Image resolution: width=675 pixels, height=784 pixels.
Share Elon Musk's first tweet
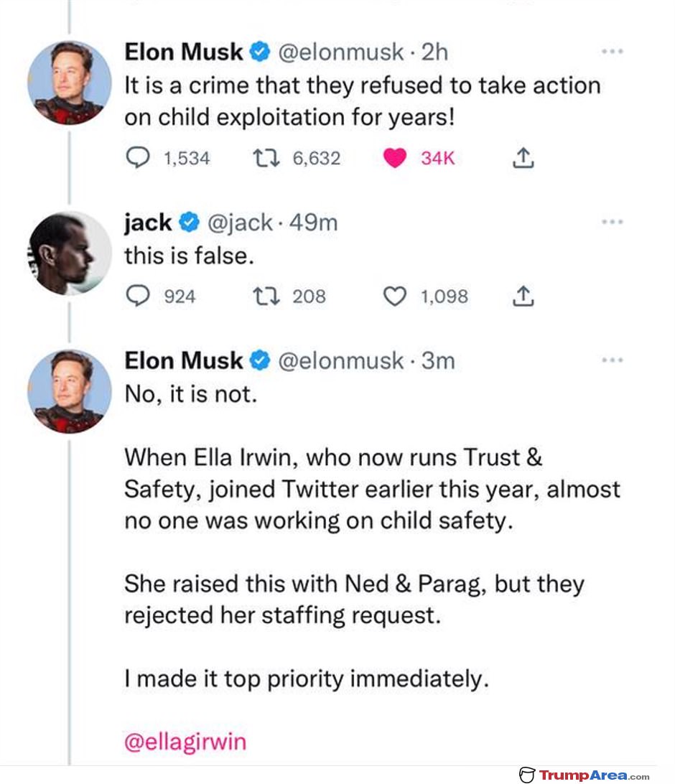[523, 158]
